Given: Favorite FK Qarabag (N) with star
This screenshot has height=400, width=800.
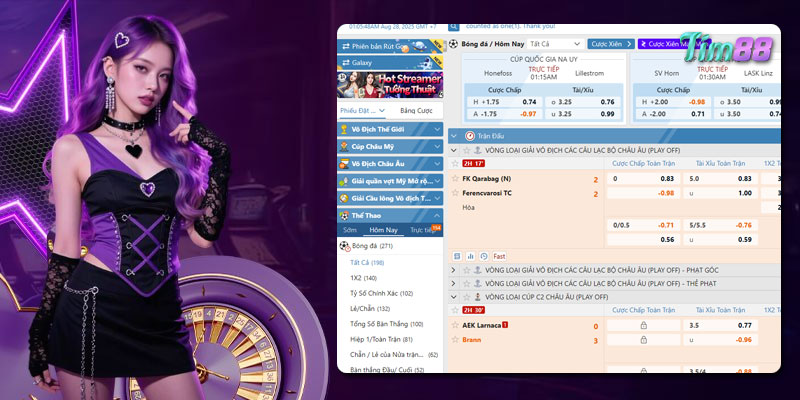Looking at the screenshot, I should coord(455,178).
